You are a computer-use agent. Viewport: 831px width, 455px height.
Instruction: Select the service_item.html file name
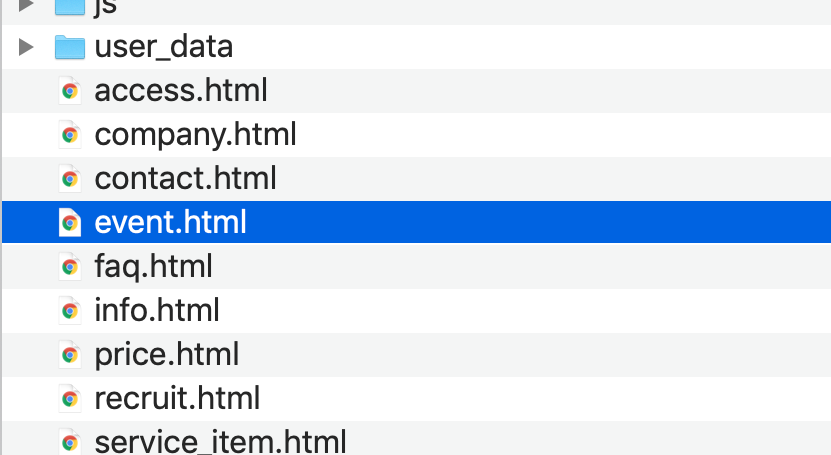220,442
